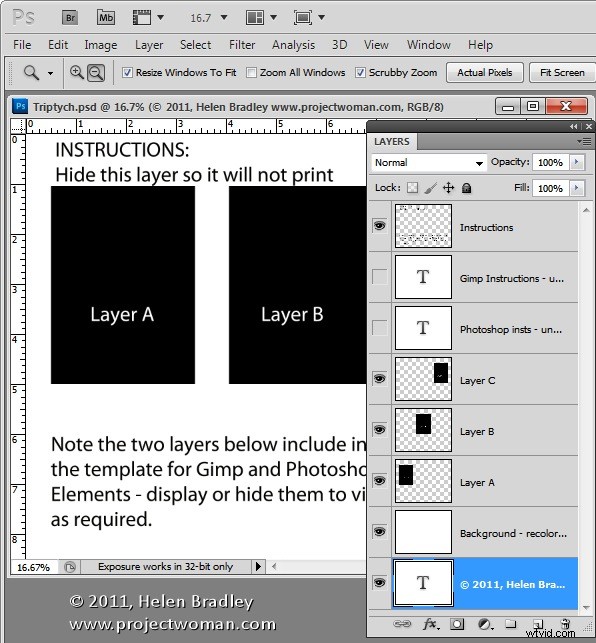Open the Fill slider arrow
Image resolution: width=596 pixels, height=643 pixels.
(x=577, y=188)
